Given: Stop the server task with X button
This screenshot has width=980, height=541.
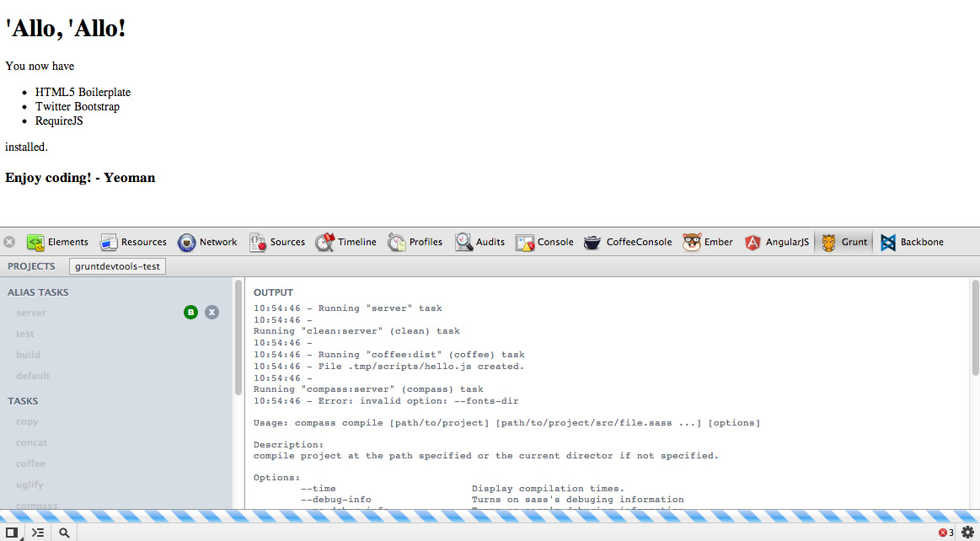Looking at the screenshot, I should pos(212,313).
